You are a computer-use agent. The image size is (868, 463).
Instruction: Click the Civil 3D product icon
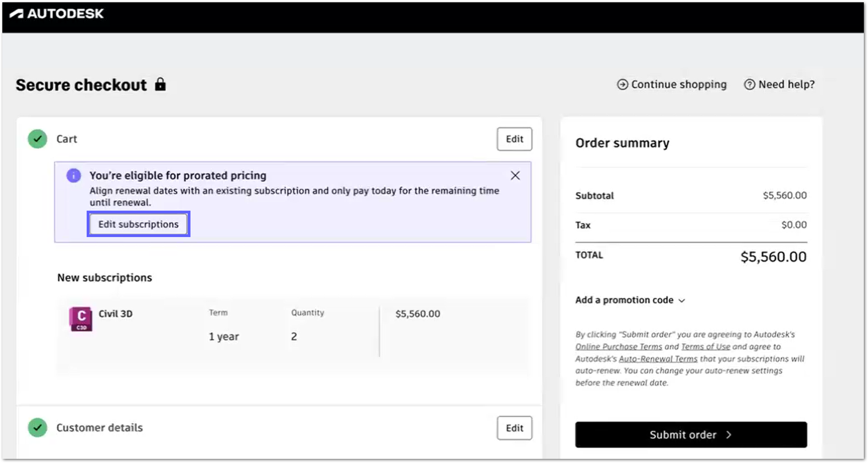(x=81, y=319)
